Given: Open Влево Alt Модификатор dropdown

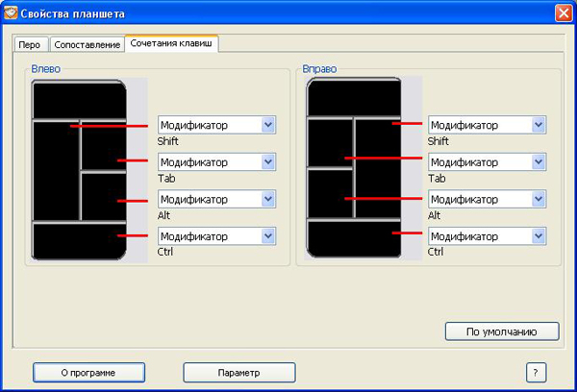Looking at the screenshot, I should [216, 199].
